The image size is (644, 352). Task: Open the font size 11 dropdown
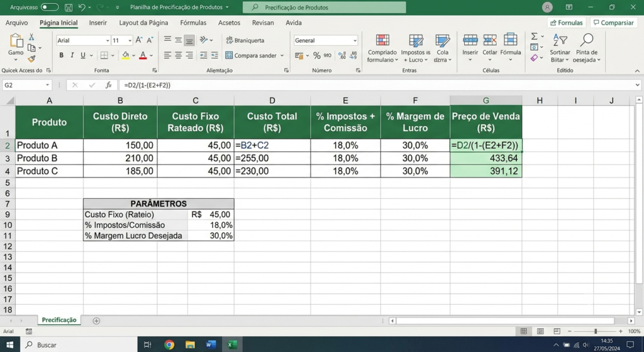point(130,40)
